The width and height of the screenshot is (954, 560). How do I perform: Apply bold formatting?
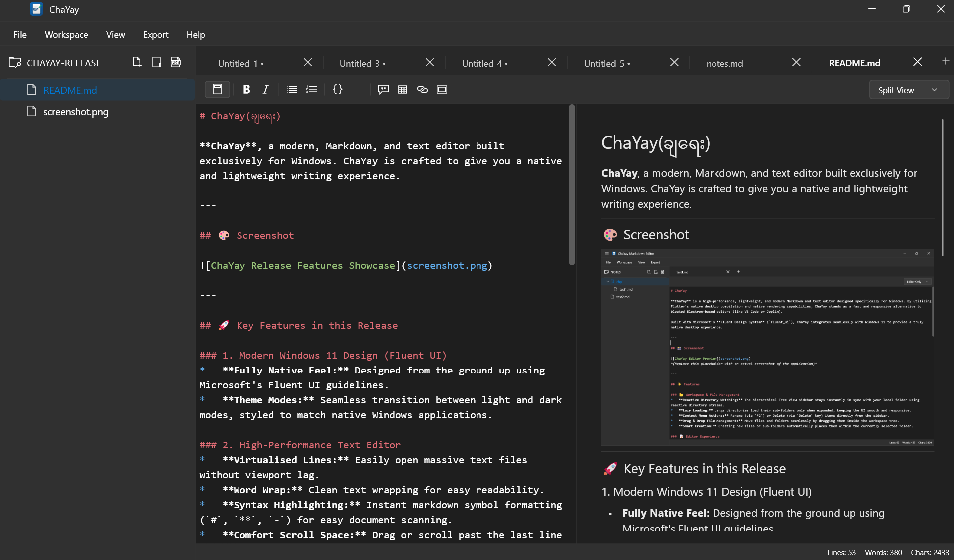[246, 89]
